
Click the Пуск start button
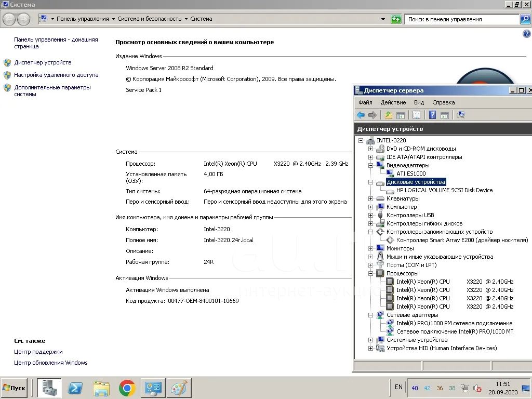[15, 388]
